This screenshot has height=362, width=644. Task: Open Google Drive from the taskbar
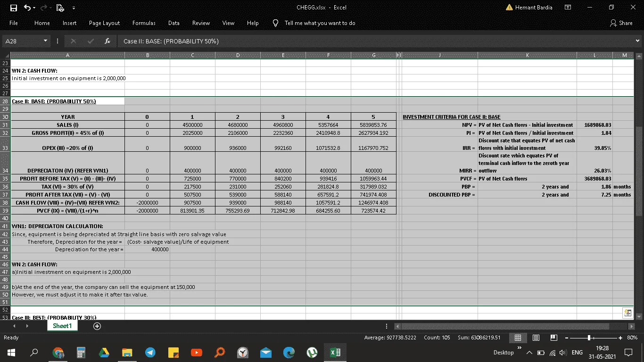click(x=104, y=352)
